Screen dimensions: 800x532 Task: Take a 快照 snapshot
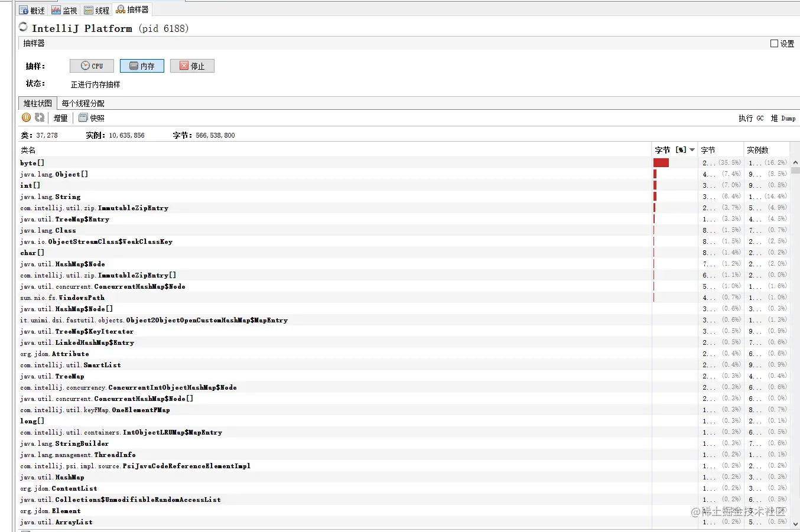coord(92,118)
